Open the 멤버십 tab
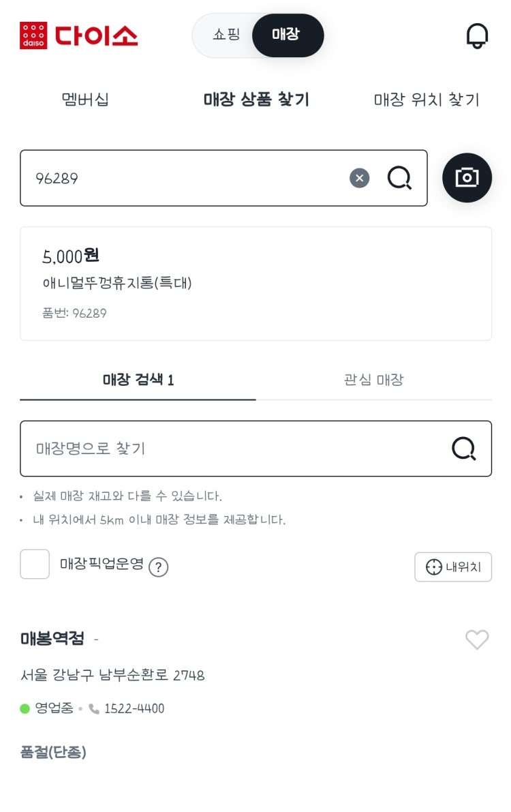 85,99
